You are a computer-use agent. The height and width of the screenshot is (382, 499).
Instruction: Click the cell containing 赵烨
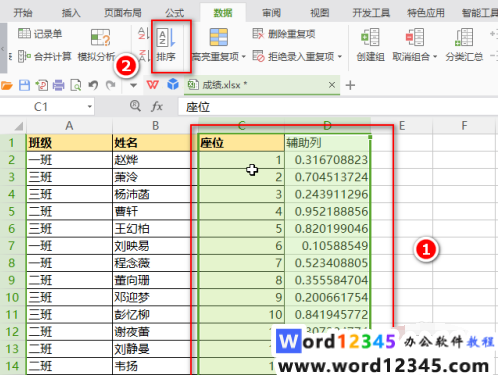(x=155, y=160)
